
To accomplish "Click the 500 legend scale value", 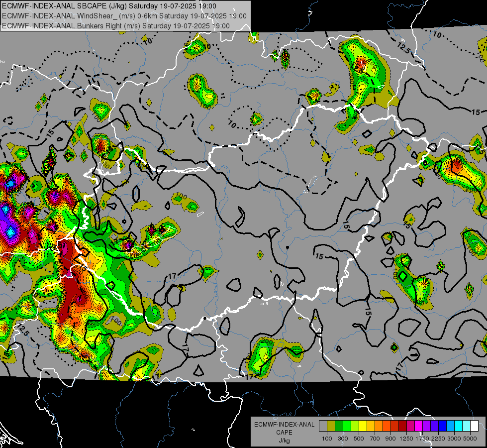I will pyautogui.click(x=359, y=439).
